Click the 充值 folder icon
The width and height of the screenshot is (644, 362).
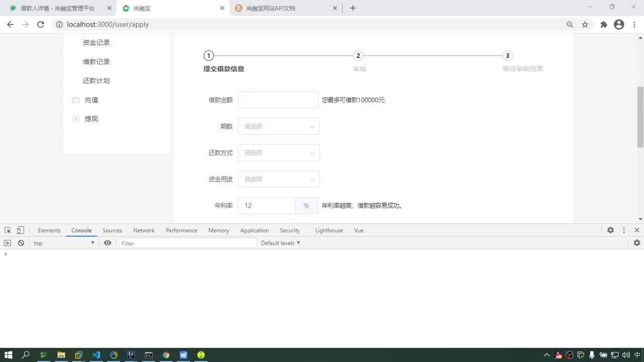75,100
